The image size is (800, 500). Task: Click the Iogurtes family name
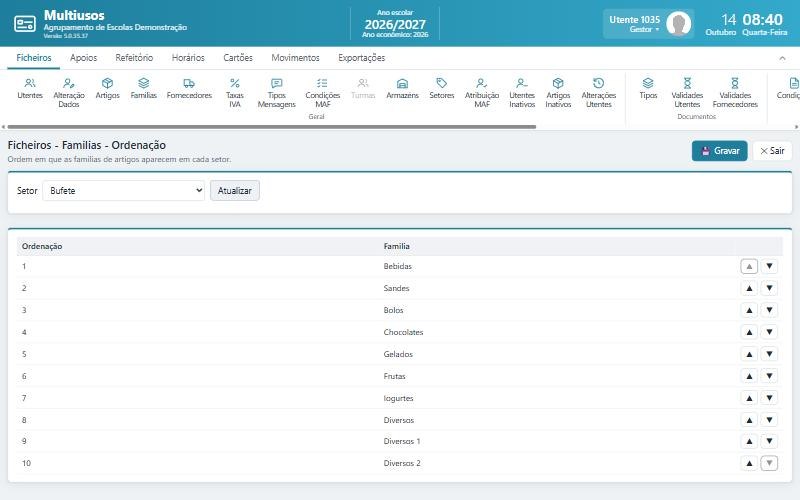point(398,398)
